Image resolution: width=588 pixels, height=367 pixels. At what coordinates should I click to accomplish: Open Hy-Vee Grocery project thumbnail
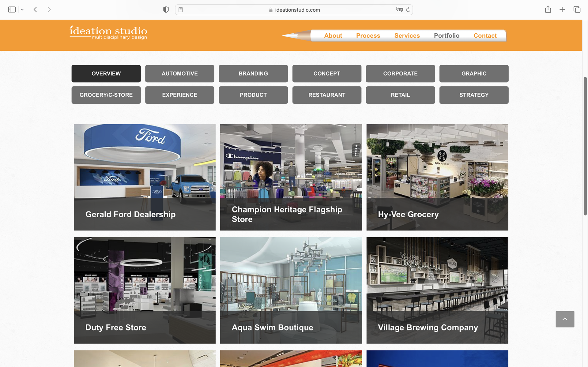tap(437, 177)
